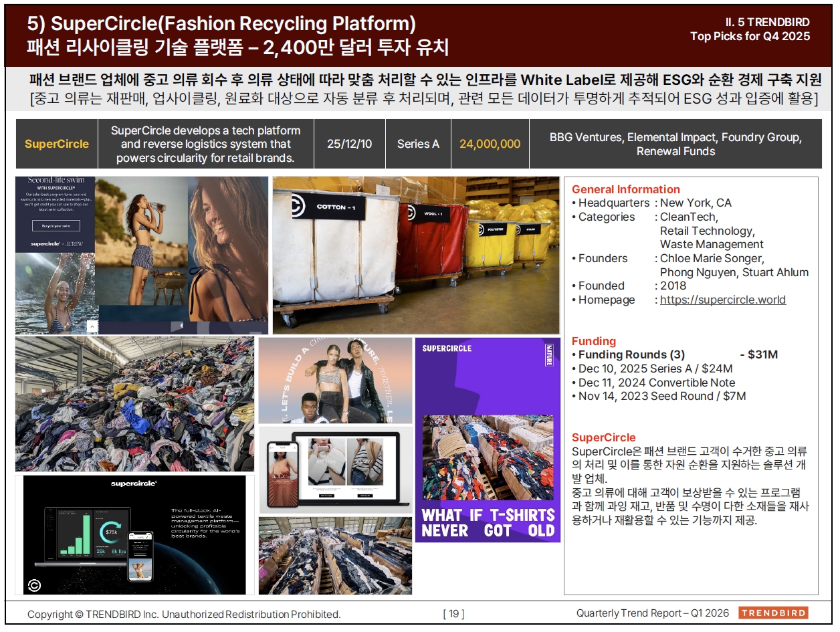Screen dimensions: 840x632
Task: Open the 'What if T-shirts never got old' poster
Action: pyautogui.click(x=488, y=440)
